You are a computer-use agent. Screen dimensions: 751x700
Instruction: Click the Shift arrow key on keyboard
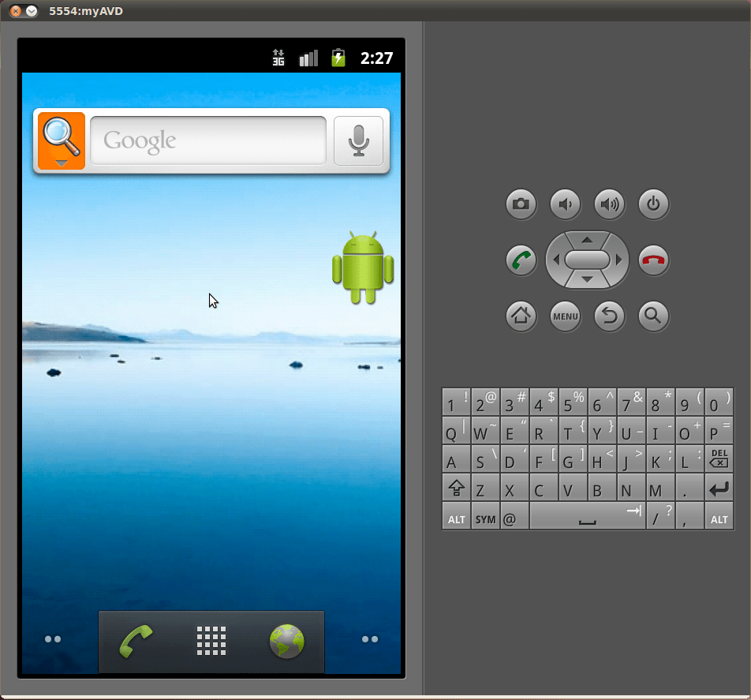(x=456, y=487)
